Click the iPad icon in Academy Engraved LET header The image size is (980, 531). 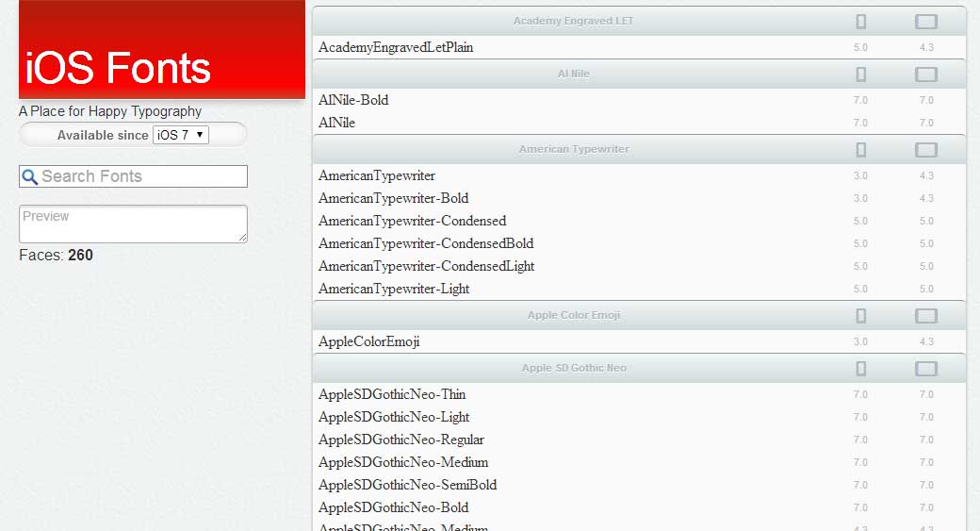click(x=926, y=22)
